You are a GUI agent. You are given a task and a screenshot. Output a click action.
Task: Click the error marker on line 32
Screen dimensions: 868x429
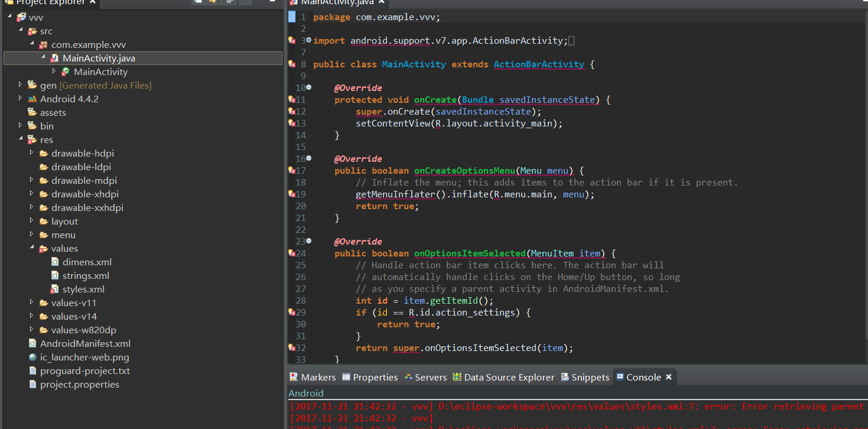point(291,347)
